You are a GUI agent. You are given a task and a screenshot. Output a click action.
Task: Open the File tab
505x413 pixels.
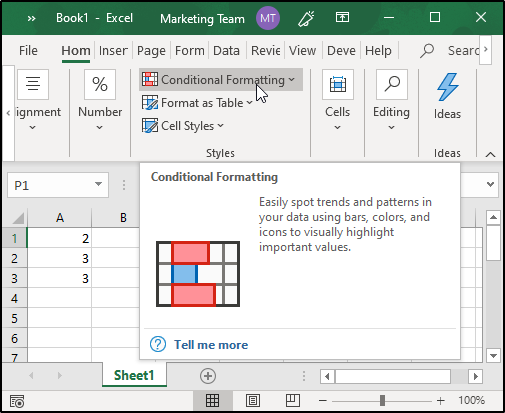click(28, 51)
